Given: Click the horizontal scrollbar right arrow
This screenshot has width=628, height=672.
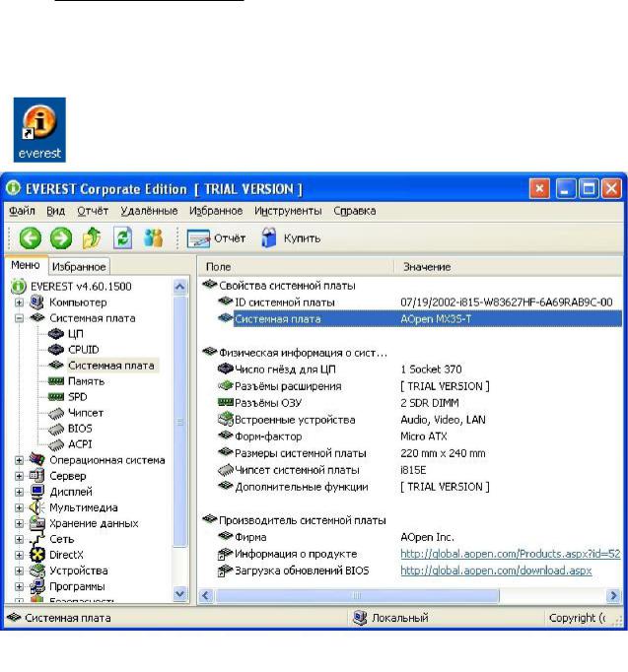Looking at the screenshot, I should tap(613, 595).
